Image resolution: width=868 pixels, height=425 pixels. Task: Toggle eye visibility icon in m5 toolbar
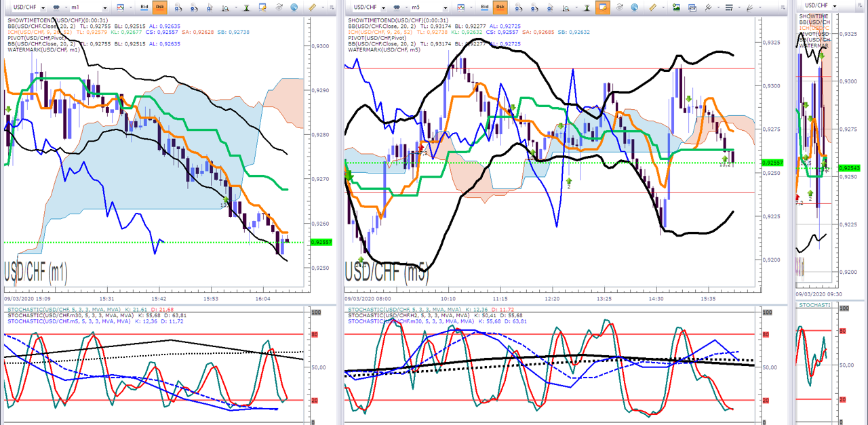click(619, 7)
